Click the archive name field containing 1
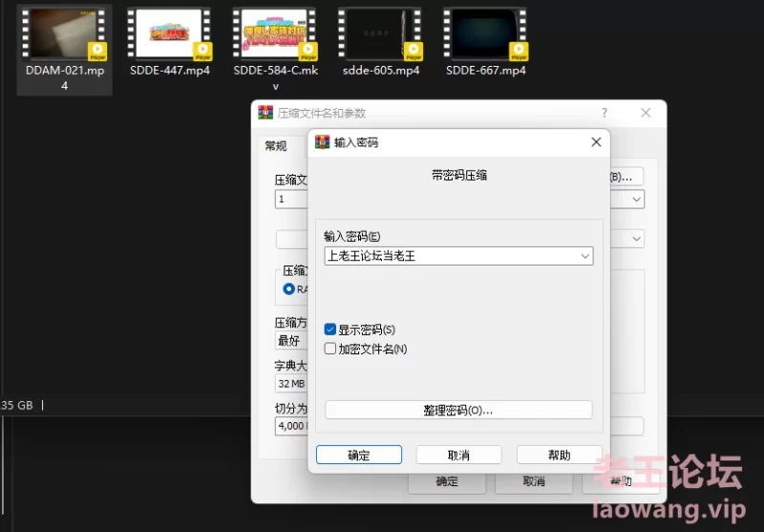The image size is (764, 532). (x=291, y=200)
